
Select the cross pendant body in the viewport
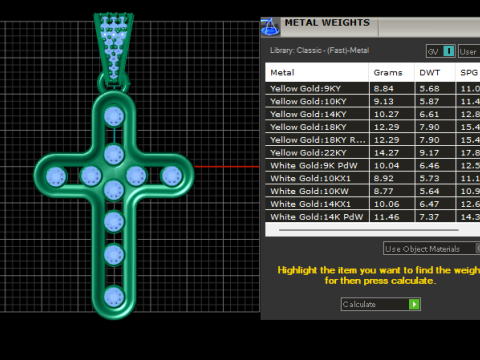114,204
